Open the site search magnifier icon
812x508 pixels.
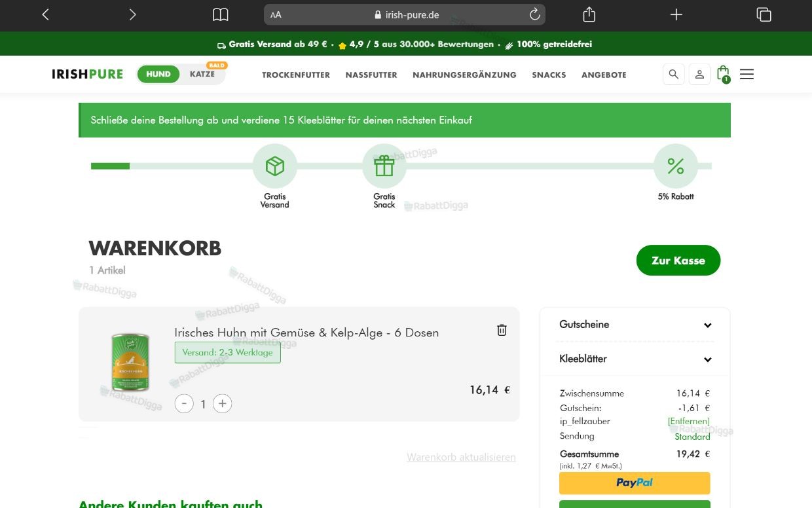click(x=674, y=75)
